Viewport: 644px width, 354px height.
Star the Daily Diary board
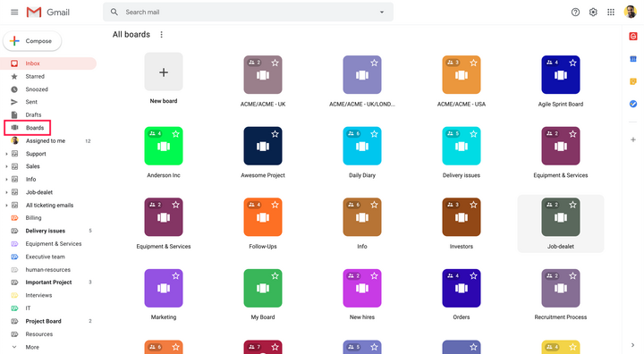click(374, 134)
